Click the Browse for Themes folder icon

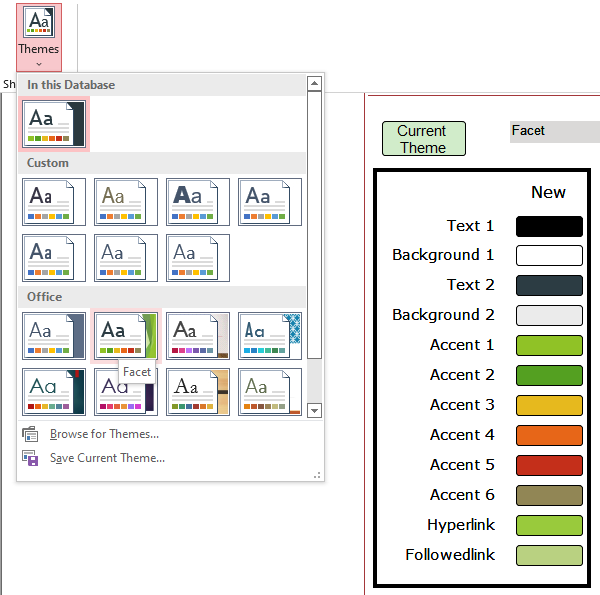(x=30, y=434)
